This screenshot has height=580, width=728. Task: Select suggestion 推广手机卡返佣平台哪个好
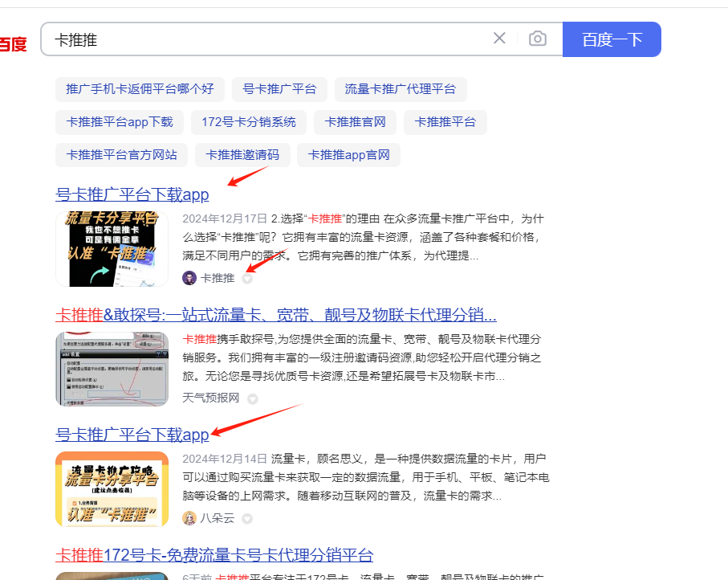140,89
